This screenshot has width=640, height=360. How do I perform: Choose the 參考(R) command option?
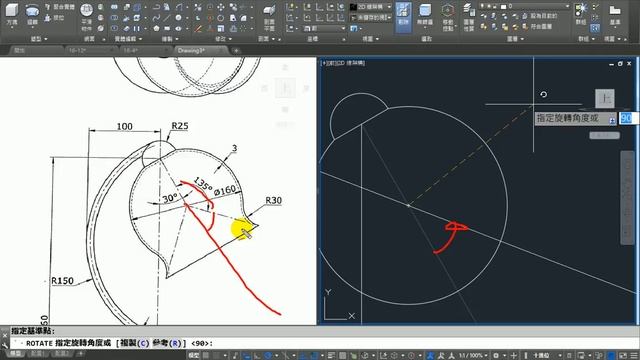coord(167,343)
